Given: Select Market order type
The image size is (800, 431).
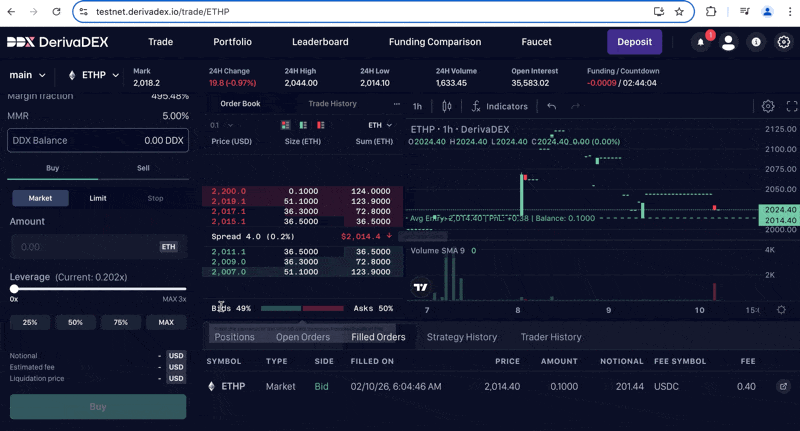Looking at the screenshot, I should (x=40, y=198).
